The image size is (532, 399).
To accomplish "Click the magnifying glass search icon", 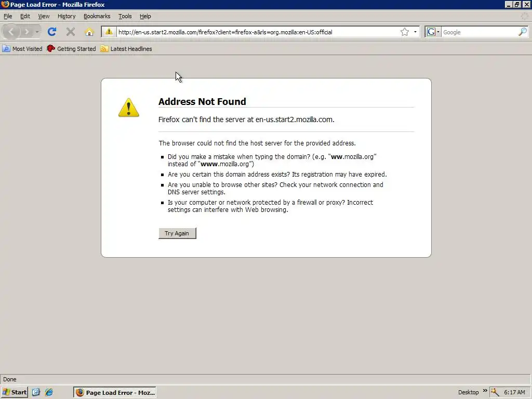I will (523, 32).
